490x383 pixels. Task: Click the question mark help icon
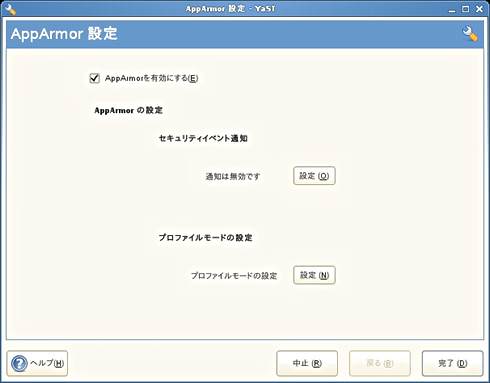coord(19,363)
